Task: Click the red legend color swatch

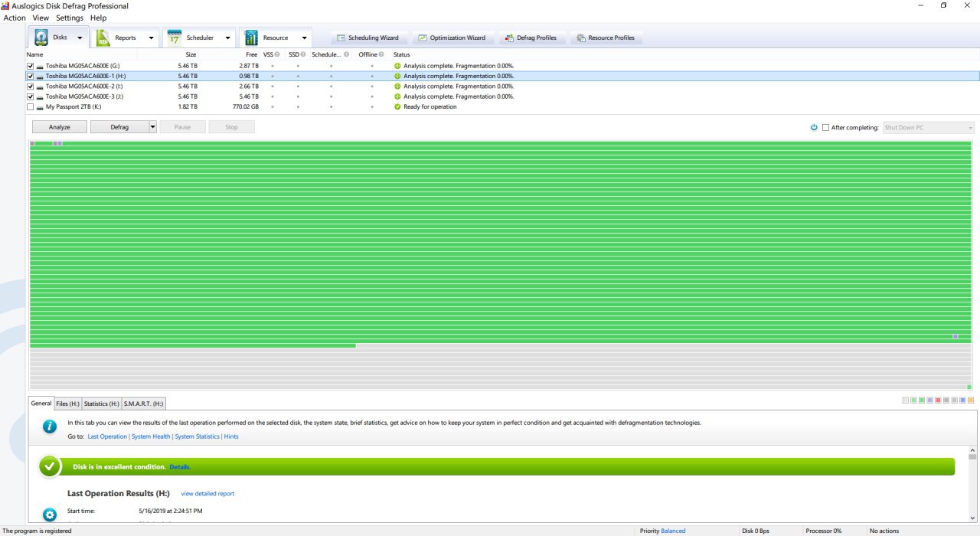Action: point(938,400)
